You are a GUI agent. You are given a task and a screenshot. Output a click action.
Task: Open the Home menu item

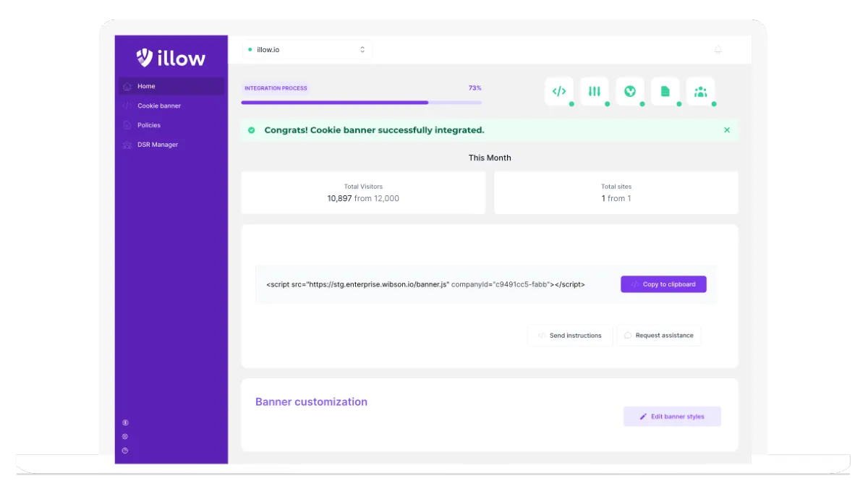coord(171,86)
